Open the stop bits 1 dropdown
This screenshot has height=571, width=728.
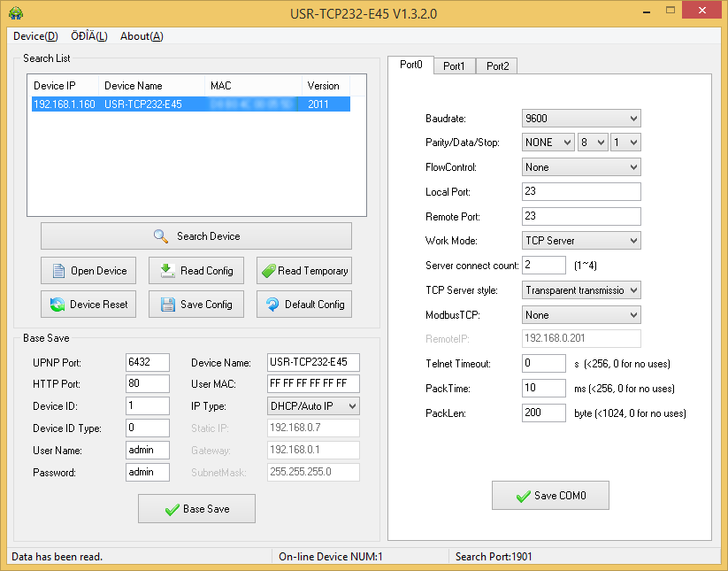pos(625,143)
